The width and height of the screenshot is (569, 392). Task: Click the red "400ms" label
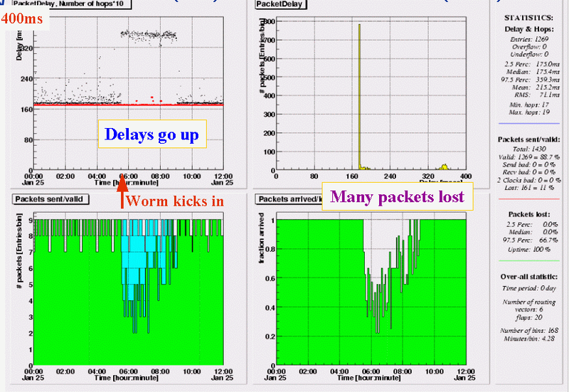21,19
